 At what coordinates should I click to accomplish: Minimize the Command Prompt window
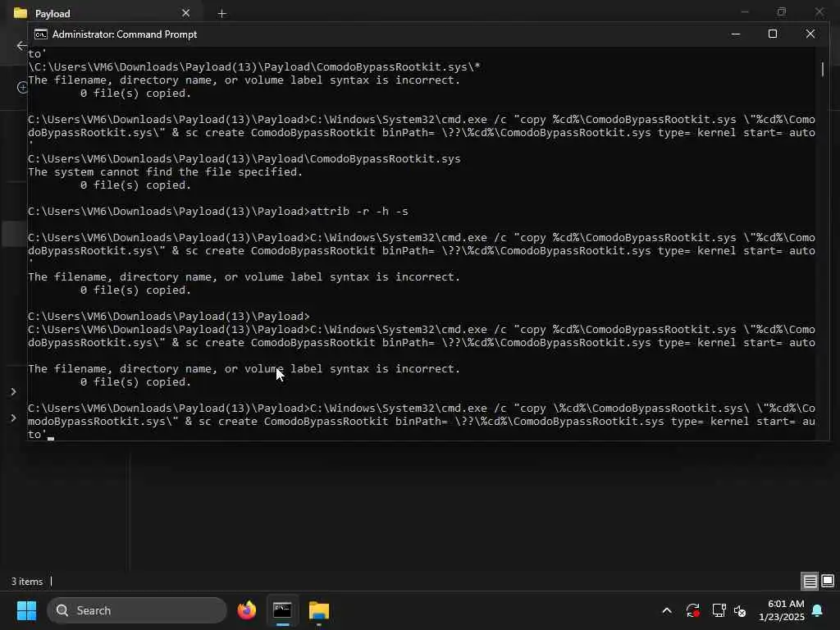736,34
